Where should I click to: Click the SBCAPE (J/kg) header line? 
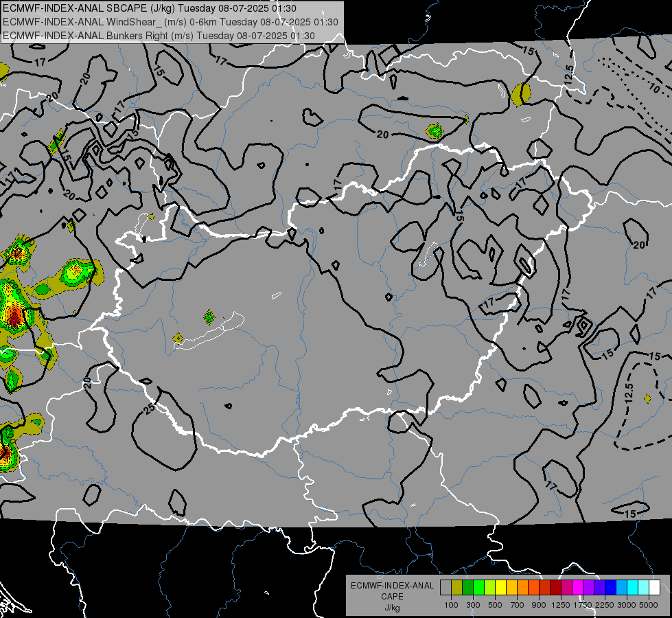click(150, 8)
